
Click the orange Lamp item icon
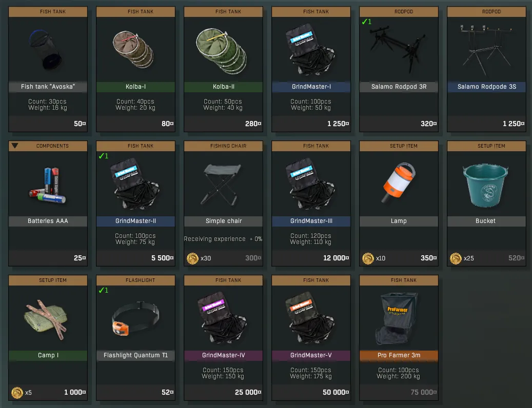[399, 182]
